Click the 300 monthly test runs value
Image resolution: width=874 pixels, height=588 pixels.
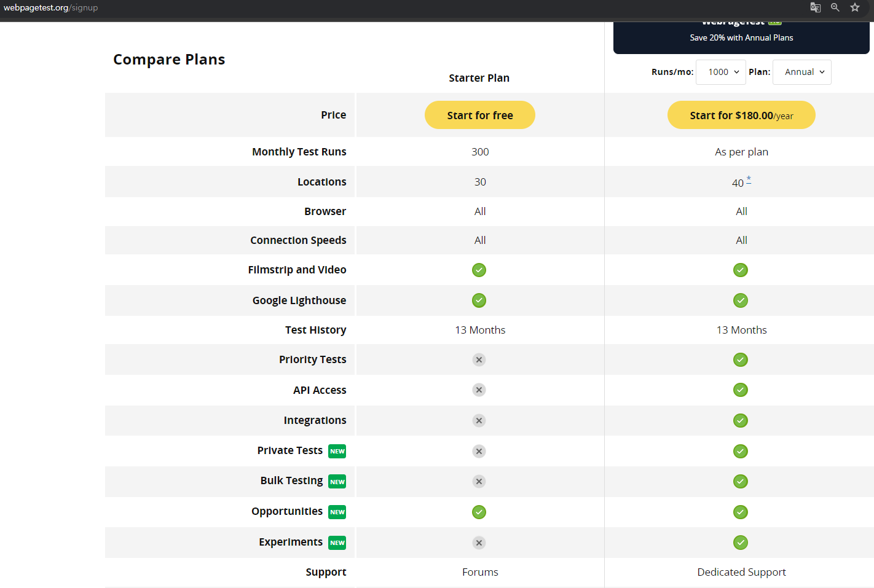tap(480, 152)
